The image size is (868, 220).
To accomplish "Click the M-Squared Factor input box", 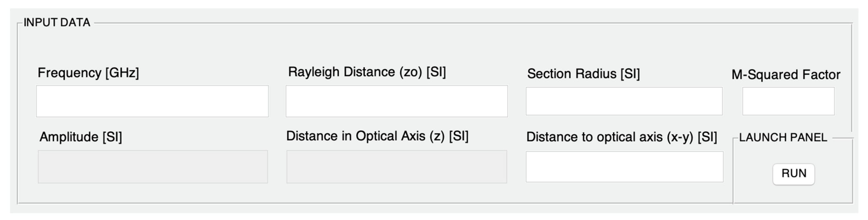I will (788, 101).
